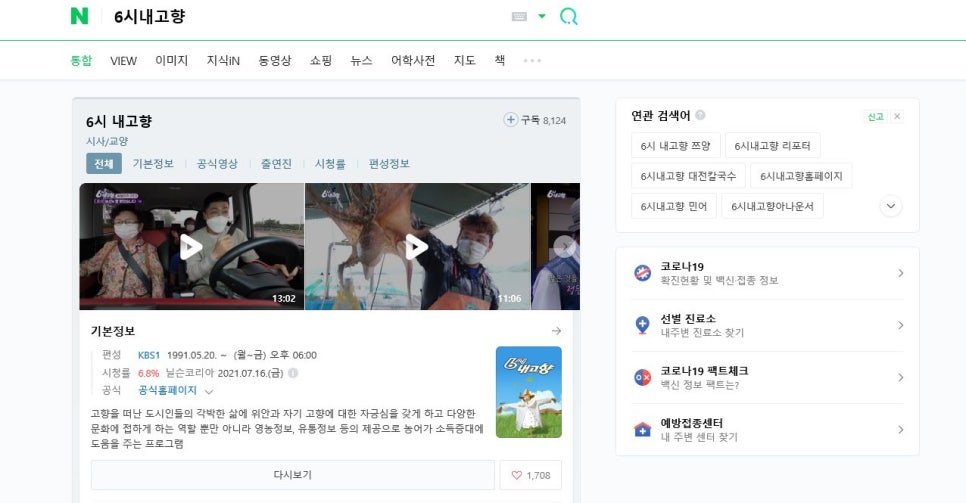Click the chevron on 팩트체크 row

[x=901, y=377]
